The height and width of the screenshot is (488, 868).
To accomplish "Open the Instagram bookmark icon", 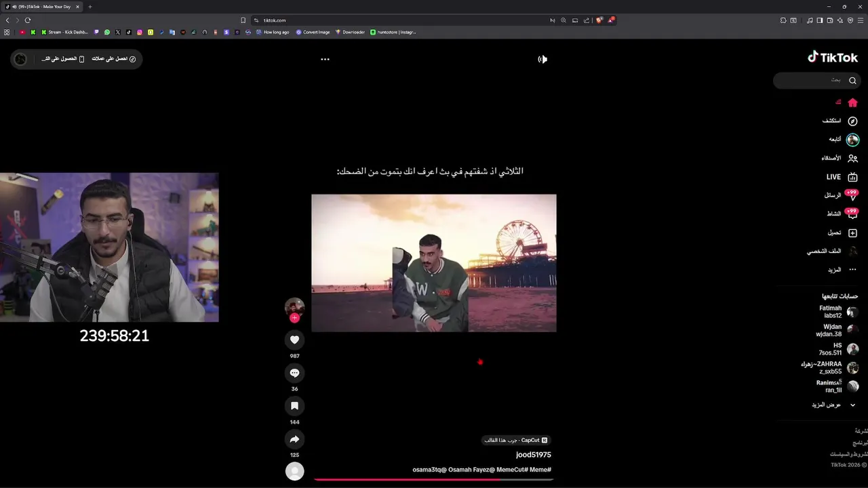I will 140,32.
